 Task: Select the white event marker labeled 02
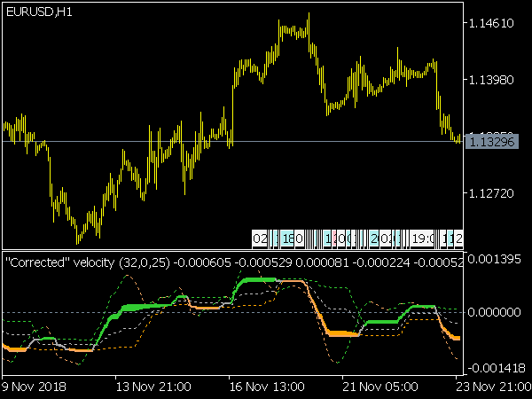pos(260,239)
